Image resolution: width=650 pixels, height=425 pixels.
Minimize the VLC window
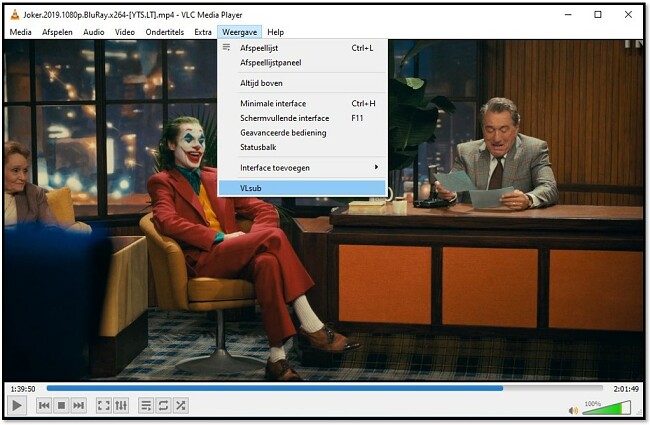568,15
